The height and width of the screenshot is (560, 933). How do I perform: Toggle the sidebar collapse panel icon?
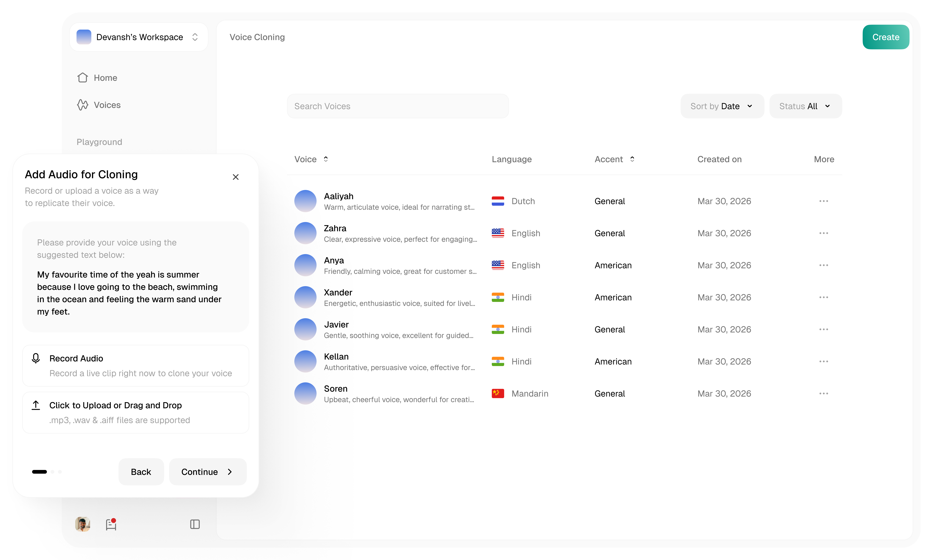pos(195,524)
